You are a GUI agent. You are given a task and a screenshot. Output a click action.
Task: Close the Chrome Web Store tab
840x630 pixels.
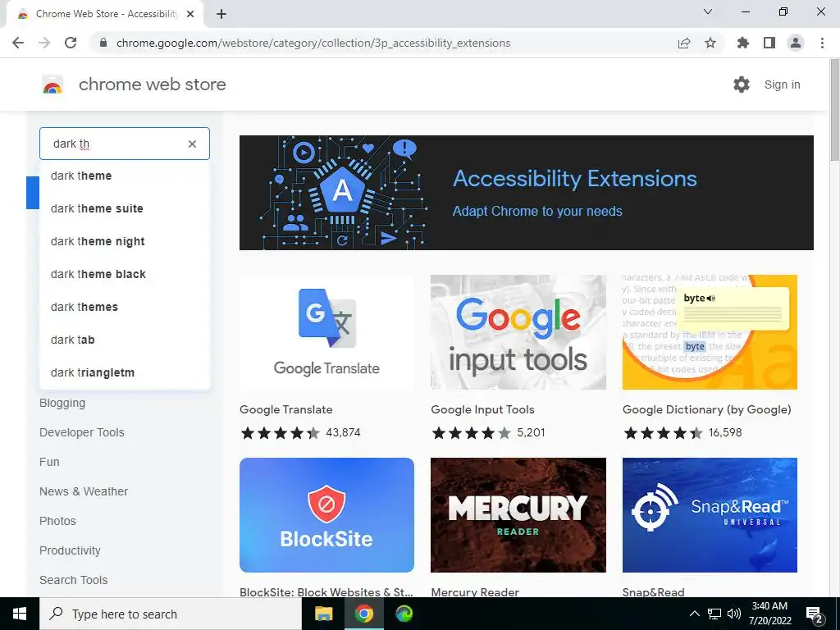(189, 14)
